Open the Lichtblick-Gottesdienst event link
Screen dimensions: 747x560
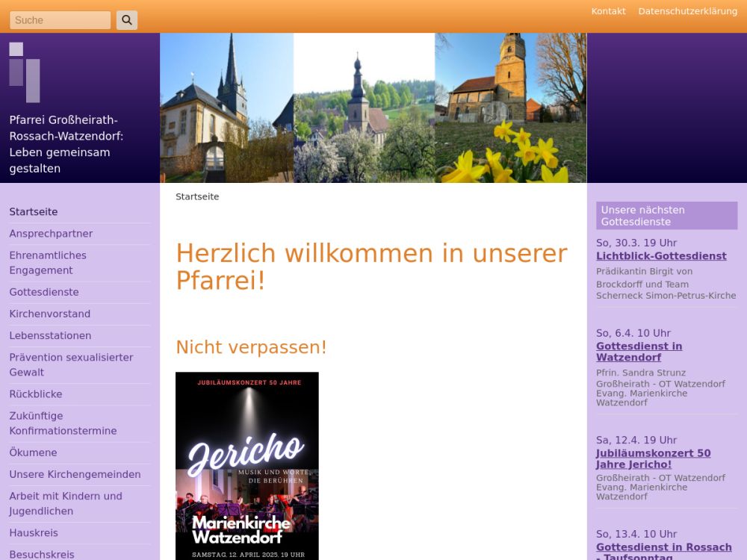[x=661, y=256]
